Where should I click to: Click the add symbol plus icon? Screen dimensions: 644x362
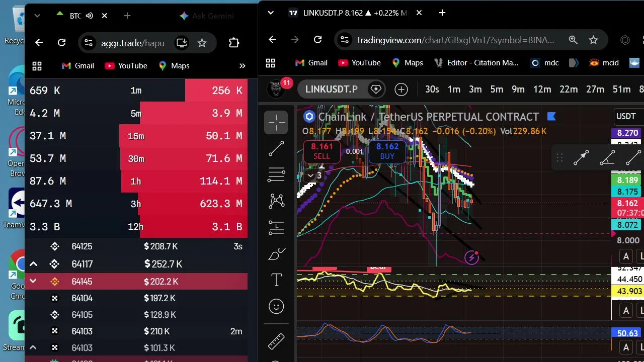point(401,89)
